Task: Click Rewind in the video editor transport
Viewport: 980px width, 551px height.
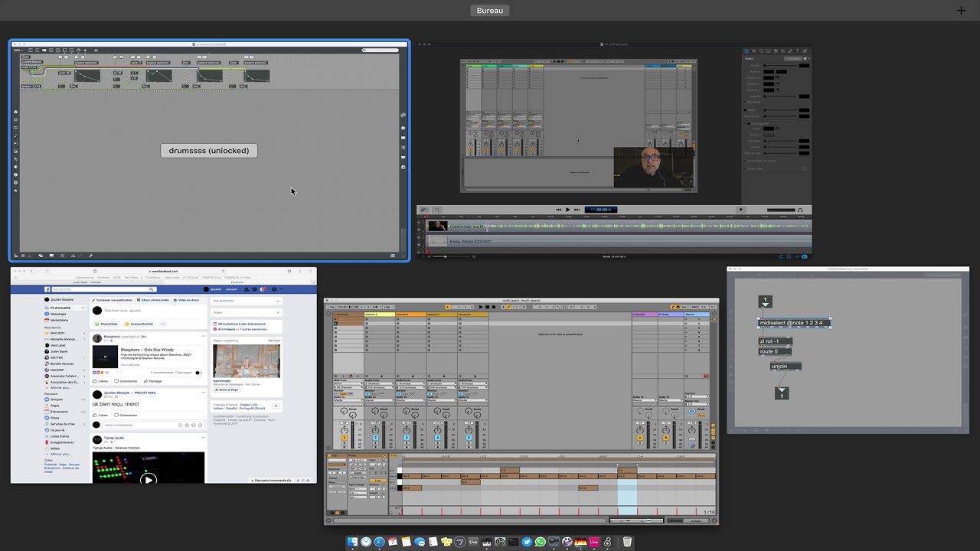Action: pyautogui.click(x=558, y=210)
